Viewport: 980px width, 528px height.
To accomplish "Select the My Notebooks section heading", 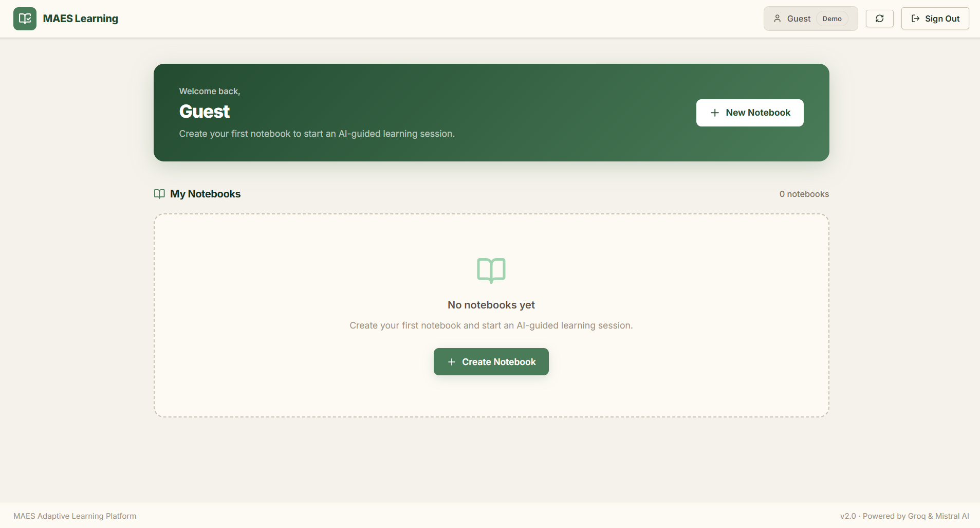I will tap(206, 194).
